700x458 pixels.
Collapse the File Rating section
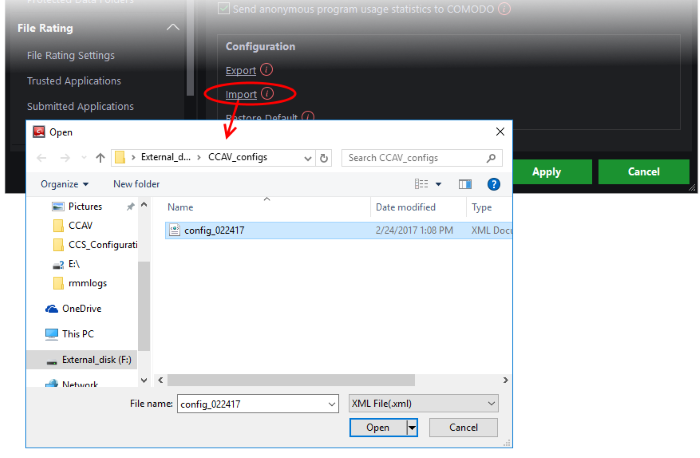point(173,28)
